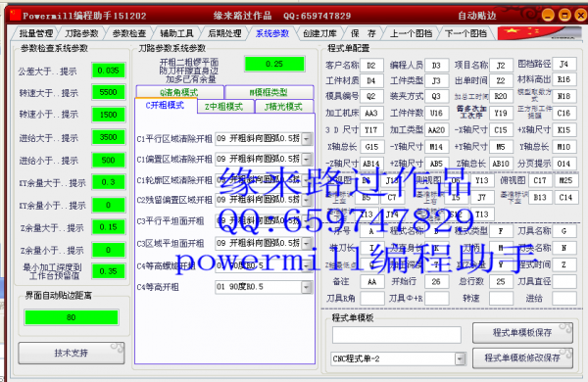Edit the XY余量小于..提示 field
The height and width of the screenshot is (382, 588).
(109, 205)
